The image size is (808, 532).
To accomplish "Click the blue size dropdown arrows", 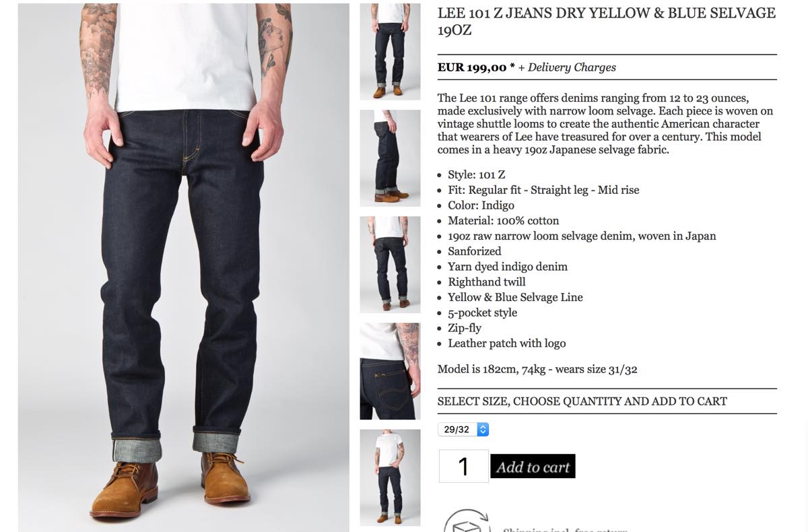I will point(483,429).
